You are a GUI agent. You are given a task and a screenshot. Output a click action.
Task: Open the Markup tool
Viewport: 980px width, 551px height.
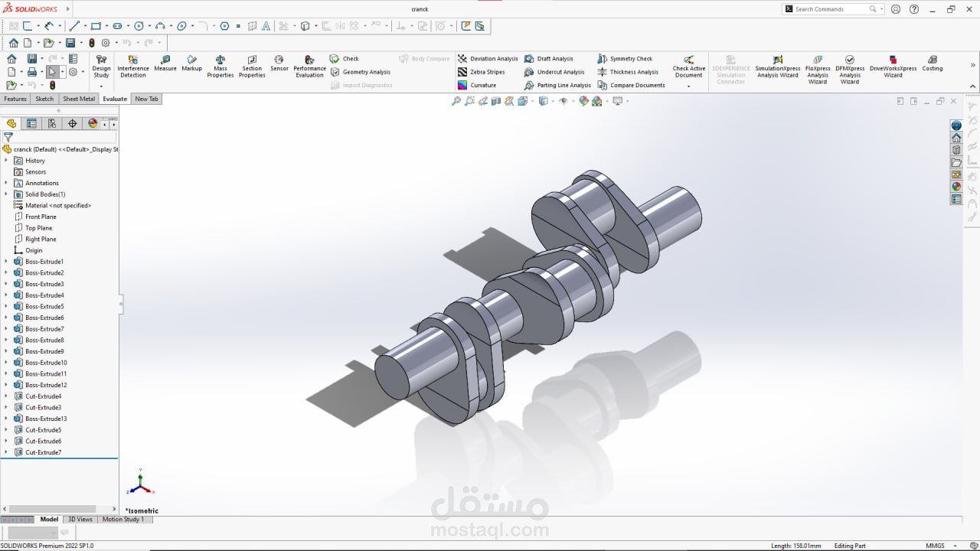191,64
